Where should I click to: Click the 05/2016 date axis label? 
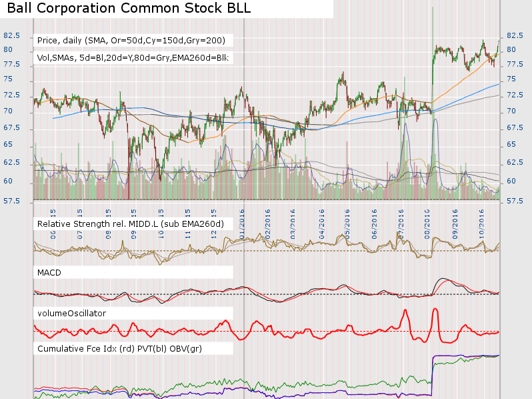(347, 224)
